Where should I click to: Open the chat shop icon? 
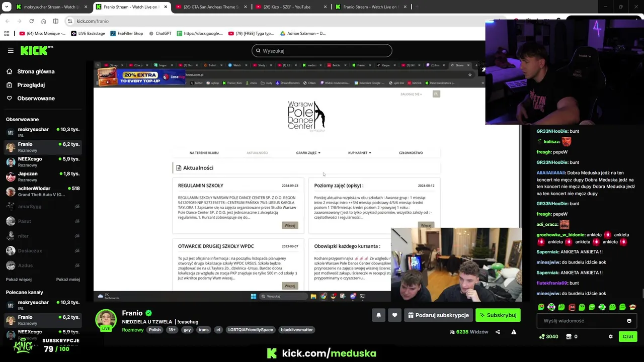[569, 337]
